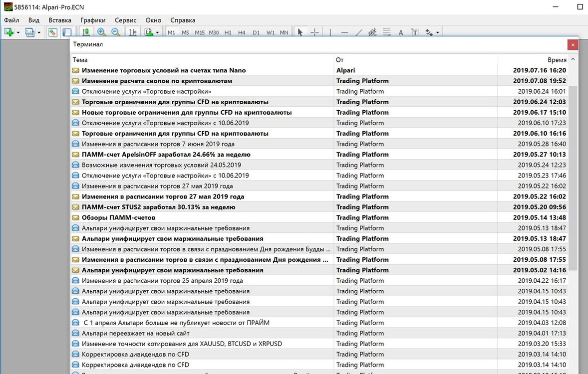Switch to the M1 timeframe

[171, 32]
